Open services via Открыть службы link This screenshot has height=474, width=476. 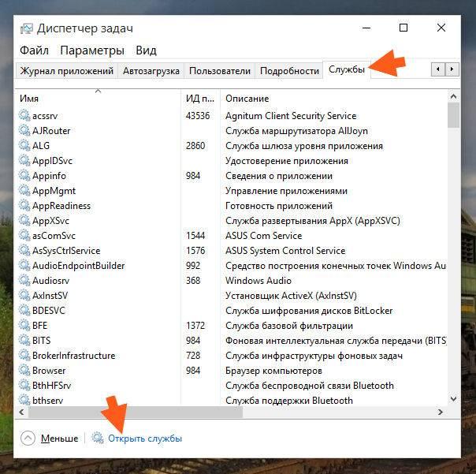145,439
